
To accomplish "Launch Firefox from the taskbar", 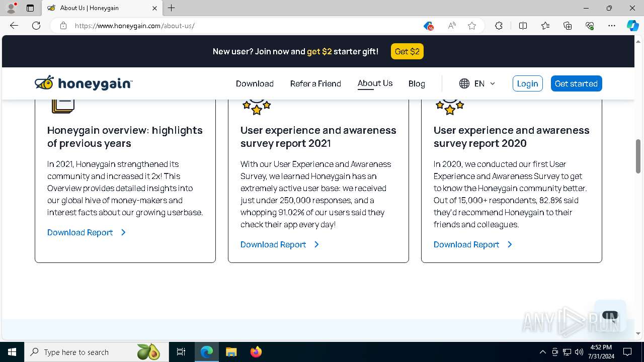I will [x=256, y=352].
